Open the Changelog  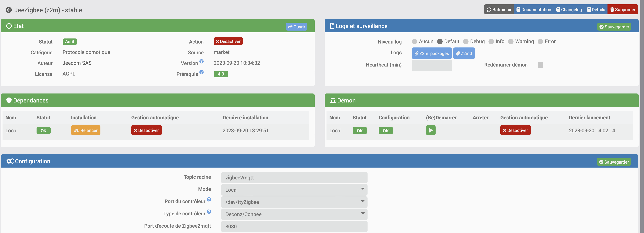tap(569, 10)
